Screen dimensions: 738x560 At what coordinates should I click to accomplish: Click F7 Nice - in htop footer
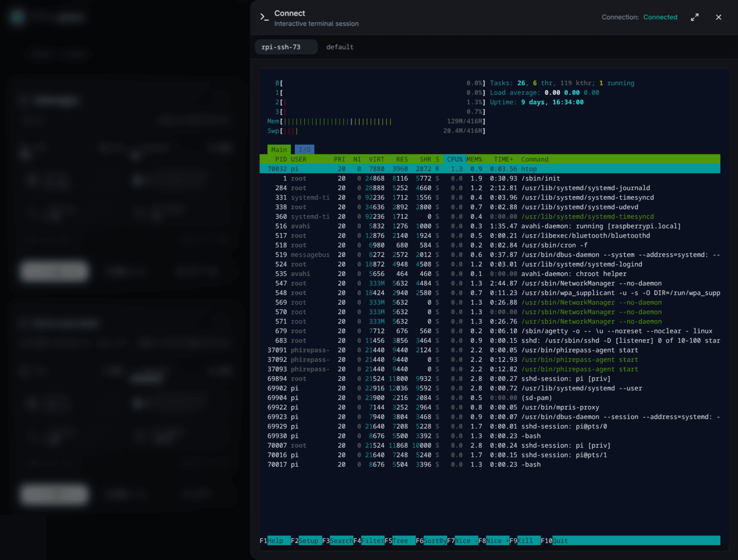point(463,541)
